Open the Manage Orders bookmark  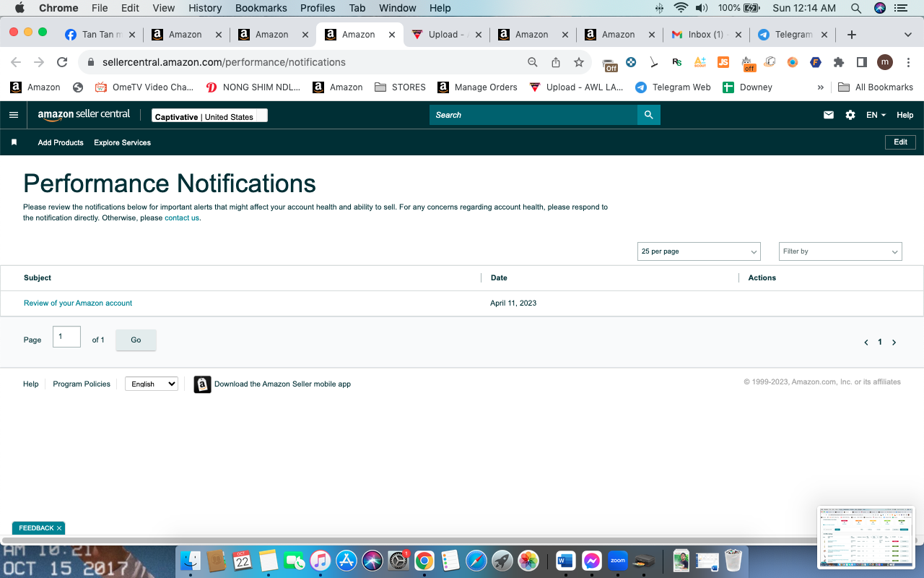coord(477,87)
